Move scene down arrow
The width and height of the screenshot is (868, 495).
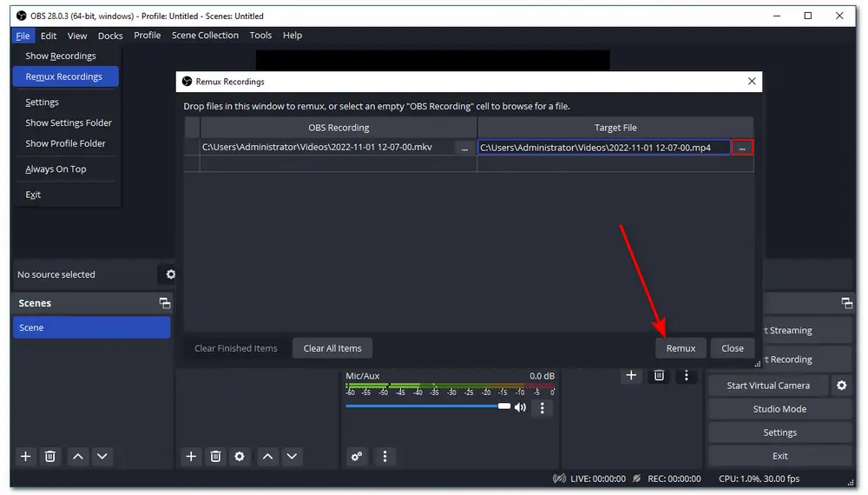pyautogui.click(x=102, y=456)
